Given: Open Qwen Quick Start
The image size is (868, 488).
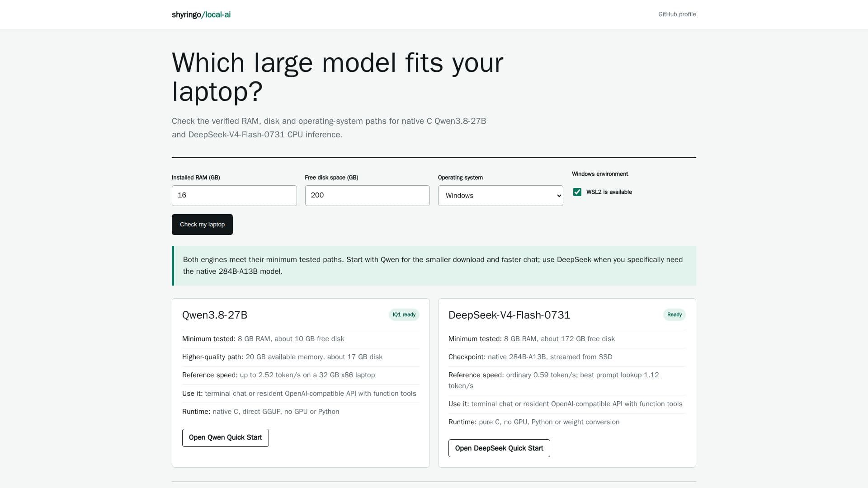Looking at the screenshot, I should (225, 438).
